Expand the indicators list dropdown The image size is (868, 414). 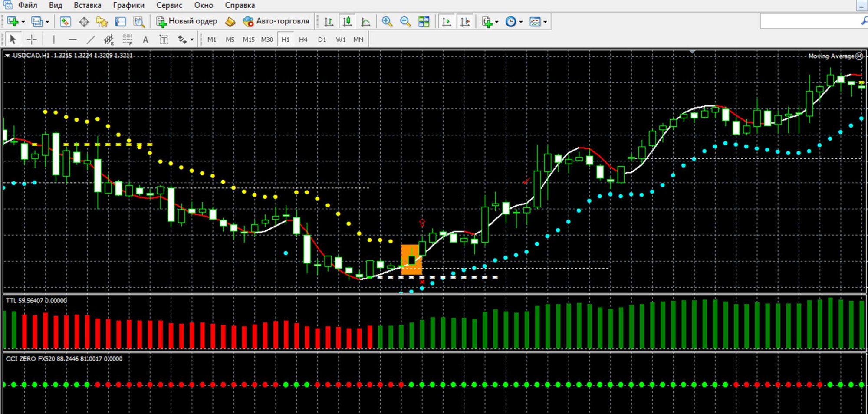[x=496, y=22]
